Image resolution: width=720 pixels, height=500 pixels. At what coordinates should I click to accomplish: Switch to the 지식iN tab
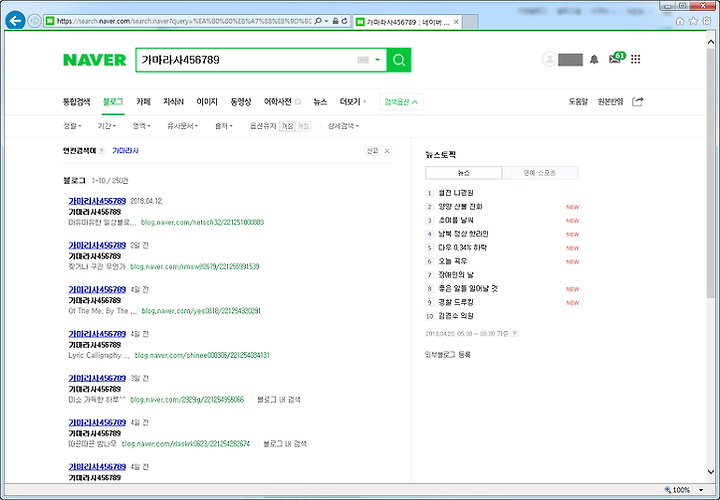pos(173,101)
